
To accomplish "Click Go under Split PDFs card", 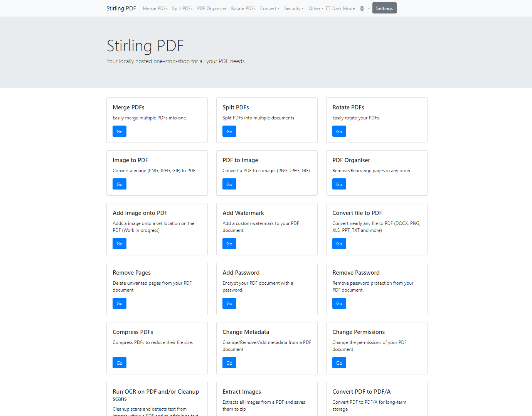I will pos(229,131).
